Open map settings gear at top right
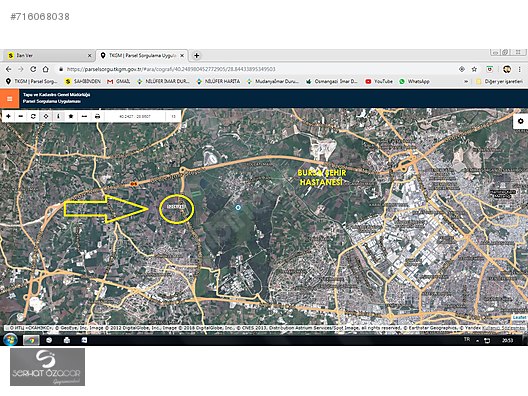 (521, 121)
